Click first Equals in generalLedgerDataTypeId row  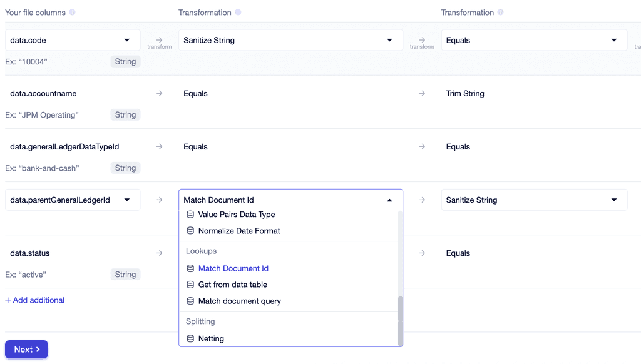195,146
